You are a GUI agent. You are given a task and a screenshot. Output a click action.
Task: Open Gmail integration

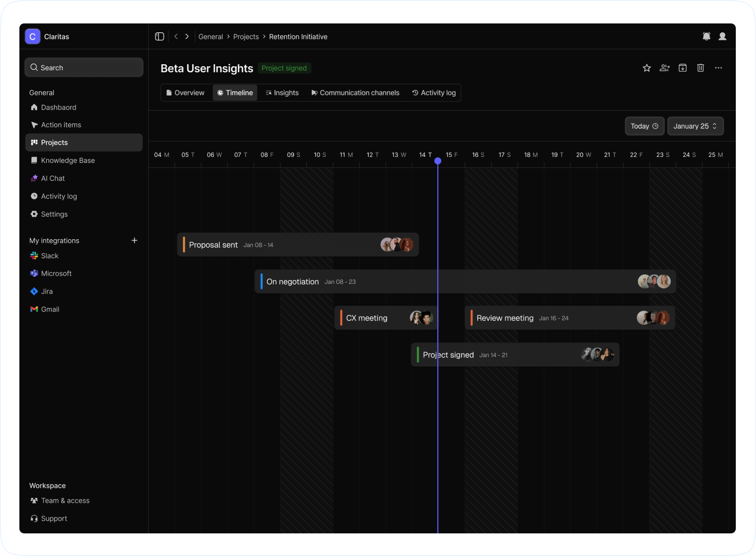tap(84, 309)
